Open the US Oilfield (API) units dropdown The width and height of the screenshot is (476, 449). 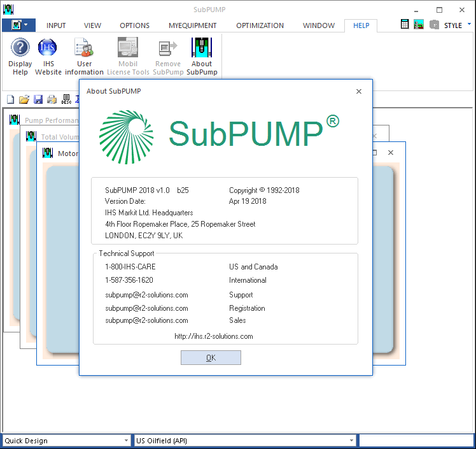[244, 440]
